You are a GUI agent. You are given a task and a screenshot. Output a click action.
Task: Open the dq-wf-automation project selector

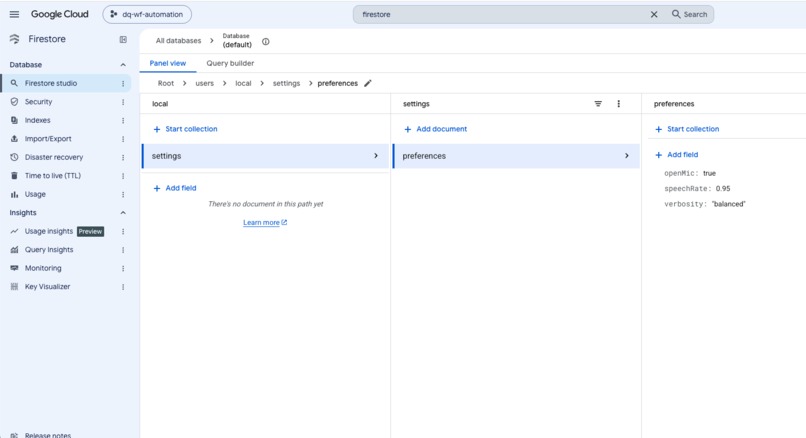tap(147, 14)
